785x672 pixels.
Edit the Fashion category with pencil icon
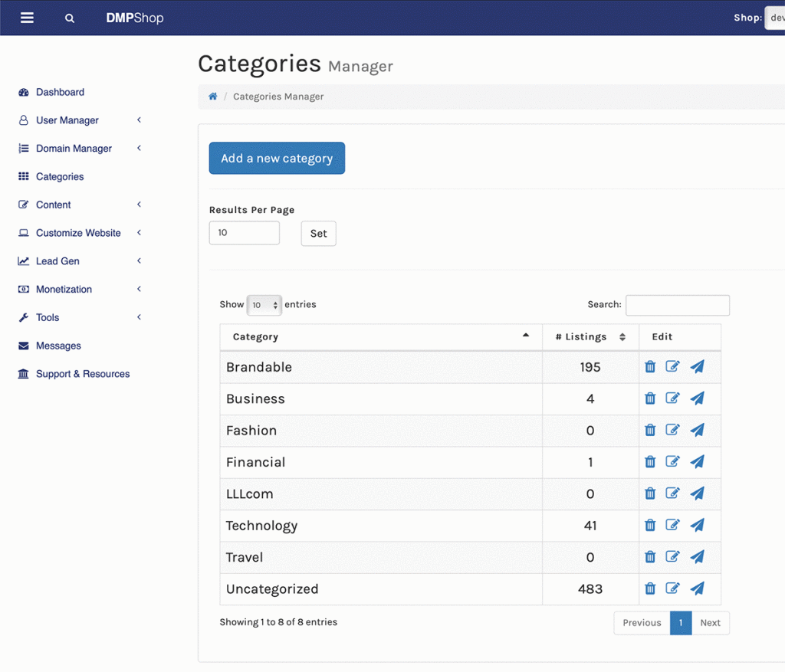672,430
